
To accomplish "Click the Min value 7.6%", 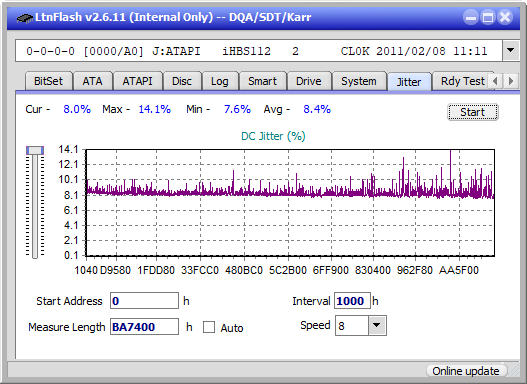I will 237,109.
